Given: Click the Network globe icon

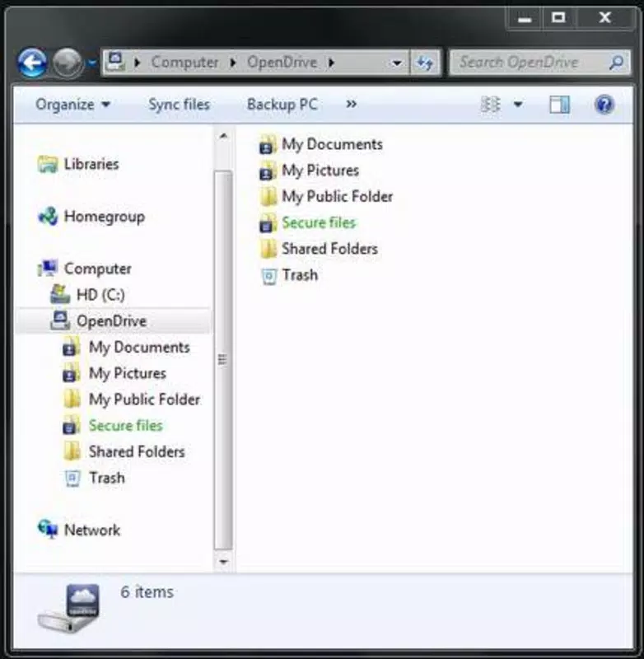Looking at the screenshot, I should click(48, 529).
